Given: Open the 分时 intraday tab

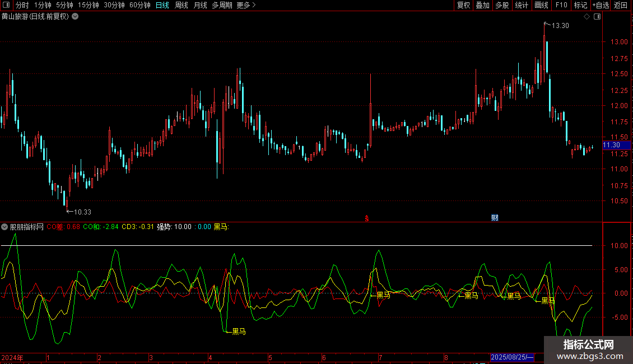Looking at the screenshot, I should click(x=22, y=5).
